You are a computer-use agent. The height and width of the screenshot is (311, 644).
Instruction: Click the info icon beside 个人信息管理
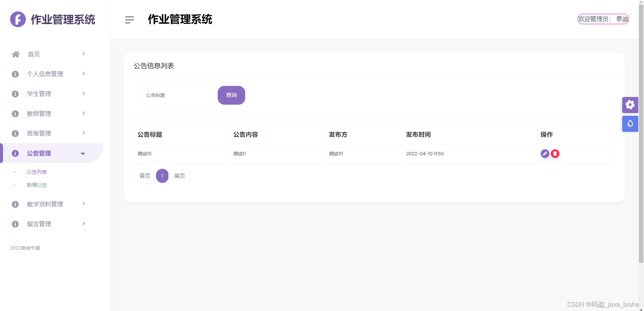pyautogui.click(x=15, y=74)
